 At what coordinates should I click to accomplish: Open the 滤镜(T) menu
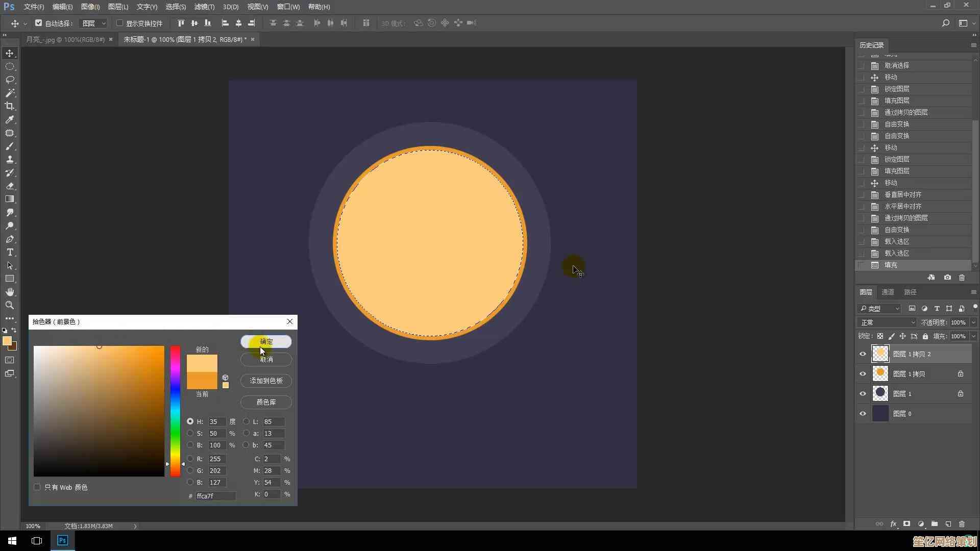coord(204,7)
